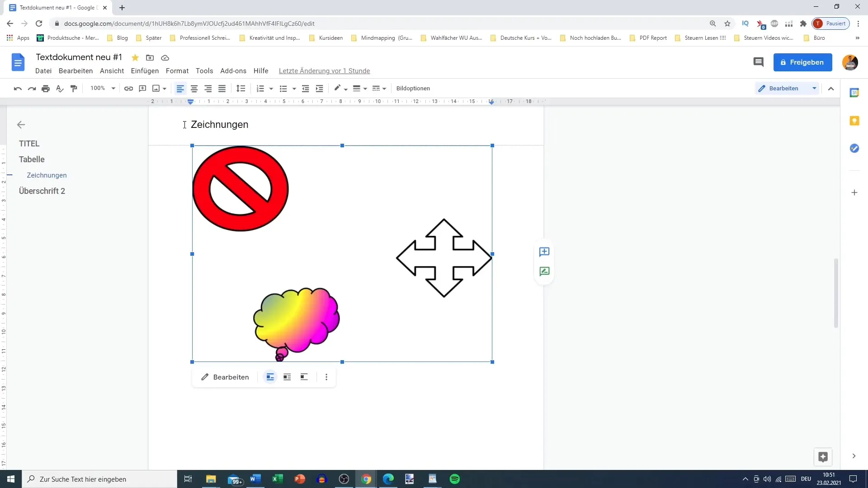Screen dimensions: 868x488
Task: Open Spotify from the Windows taskbar
Action: tap(455, 479)
